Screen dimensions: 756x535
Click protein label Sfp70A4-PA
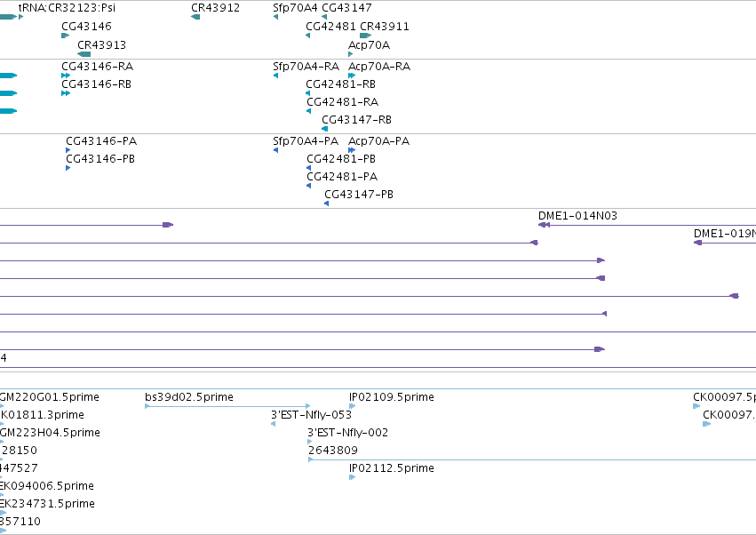pos(306,141)
